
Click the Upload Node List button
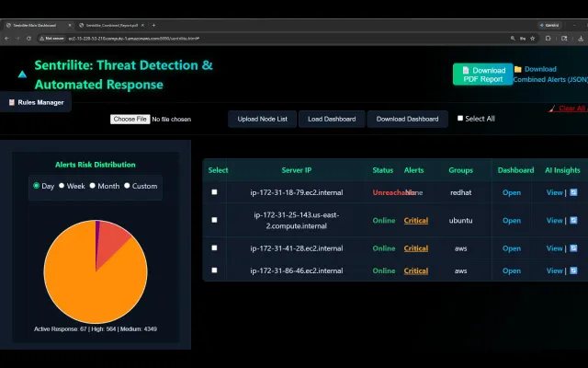pos(262,119)
